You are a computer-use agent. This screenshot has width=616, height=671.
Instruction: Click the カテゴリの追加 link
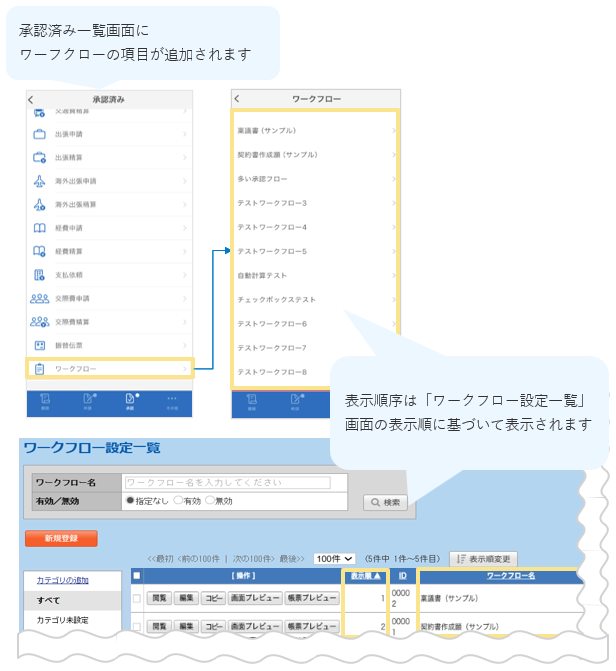[62, 580]
